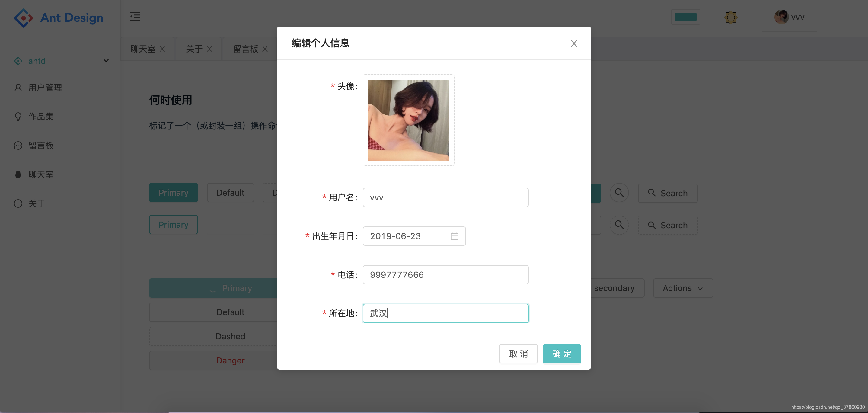
Task: Click the solid circle search icon button
Action: click(619, 193)
